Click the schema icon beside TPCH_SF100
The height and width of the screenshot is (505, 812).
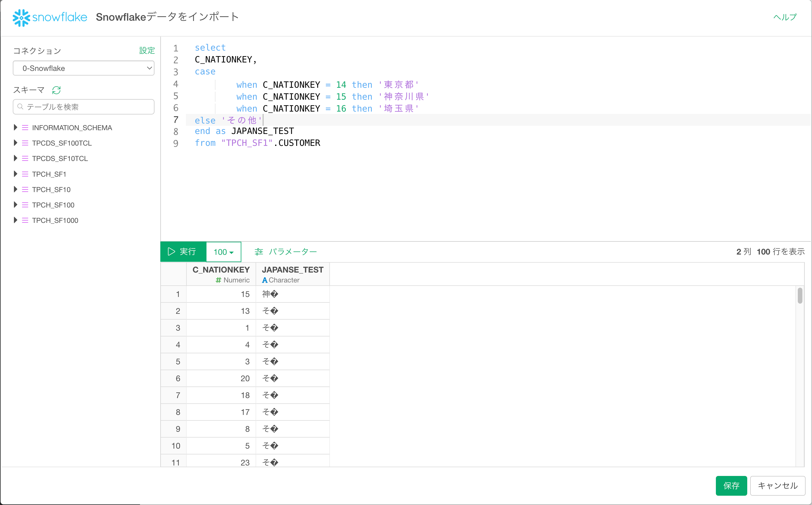click(x=25, y=205)
